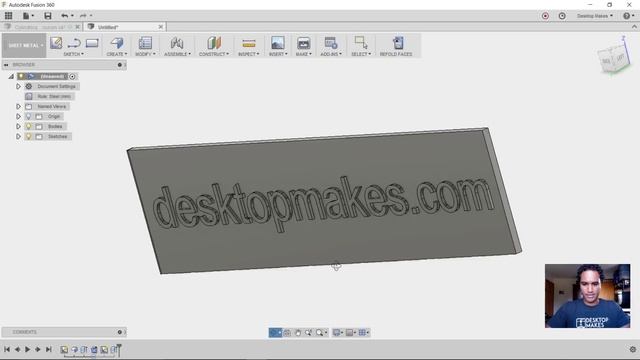
Task: Click the Construct plane icon
Action: pos(214,43)
